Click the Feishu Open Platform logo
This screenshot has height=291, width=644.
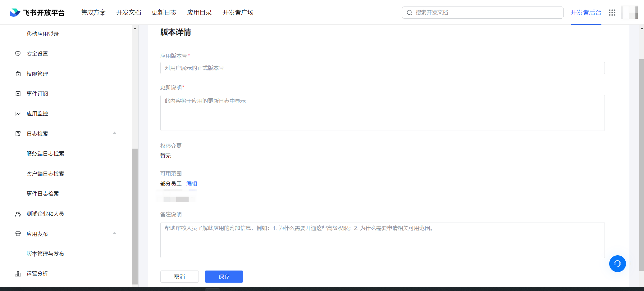[x=37, y=12]
